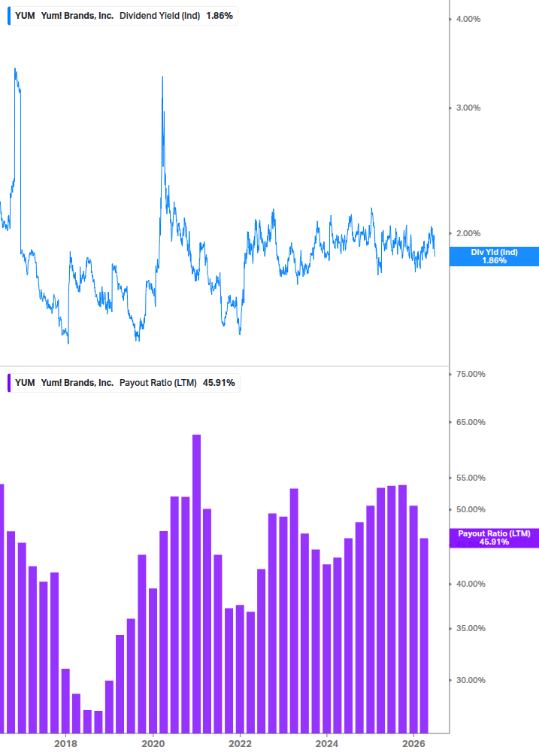This screenshot has height=756, width=539.
Task: Click the tallest payout ratio bar near 2021
Action: coord(196,584)
